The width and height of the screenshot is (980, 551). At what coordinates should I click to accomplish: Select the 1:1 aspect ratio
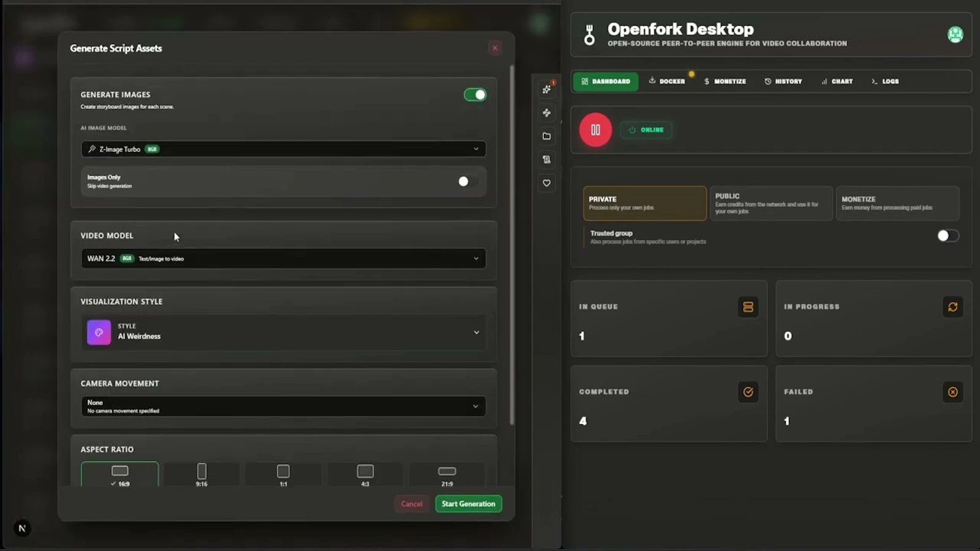pos(283,475)
